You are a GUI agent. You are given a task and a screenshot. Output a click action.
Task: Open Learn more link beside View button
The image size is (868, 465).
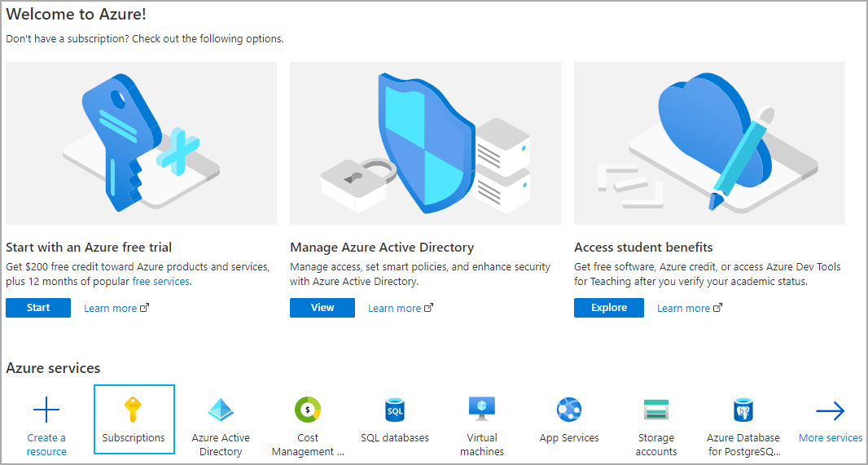coord(401,309)
